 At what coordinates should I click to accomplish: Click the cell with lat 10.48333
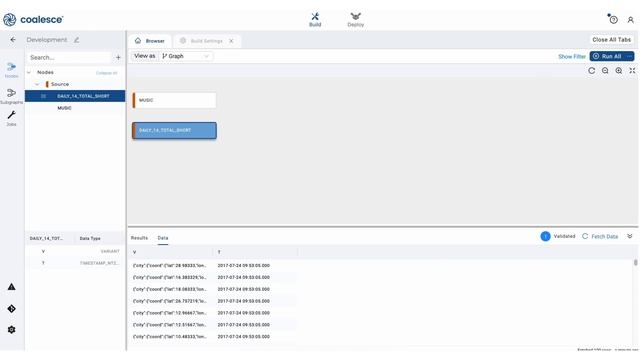[x=170, y=337]
